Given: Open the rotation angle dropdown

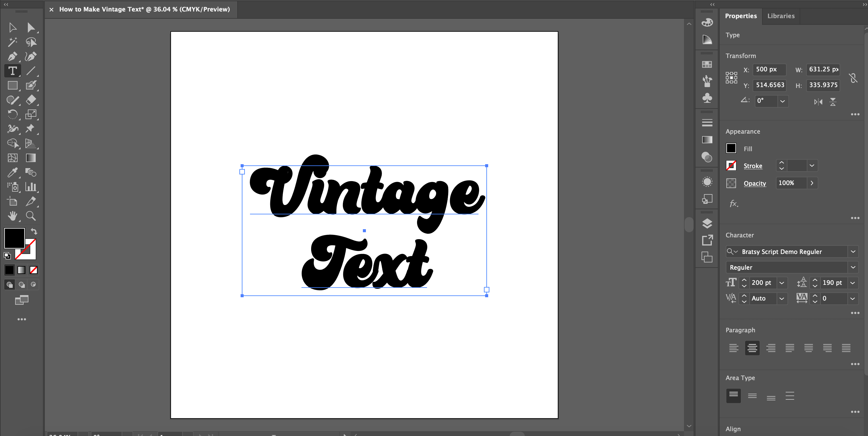Looking at the screenshot, I should pyautogui.click(x=782, y=101).
